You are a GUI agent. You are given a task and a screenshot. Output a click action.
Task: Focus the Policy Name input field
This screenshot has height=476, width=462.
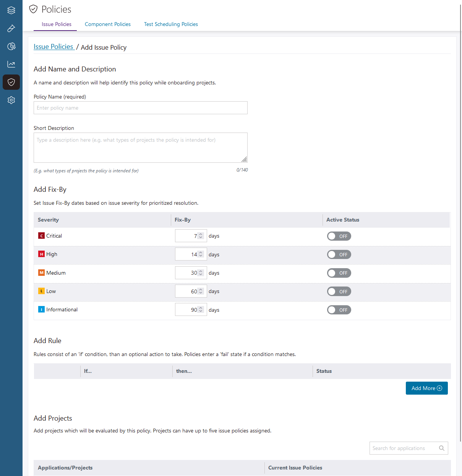pyautogui.click(x=140, y=108)
